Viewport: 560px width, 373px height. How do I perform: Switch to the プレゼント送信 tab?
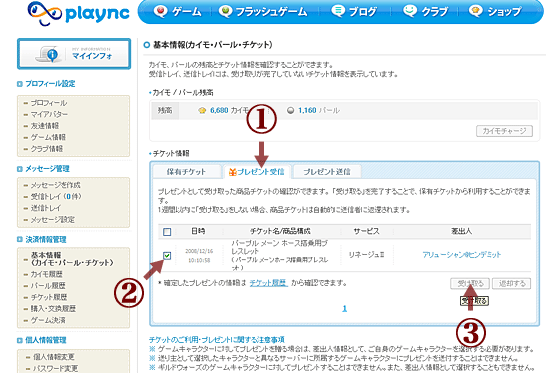coord(327,172)
